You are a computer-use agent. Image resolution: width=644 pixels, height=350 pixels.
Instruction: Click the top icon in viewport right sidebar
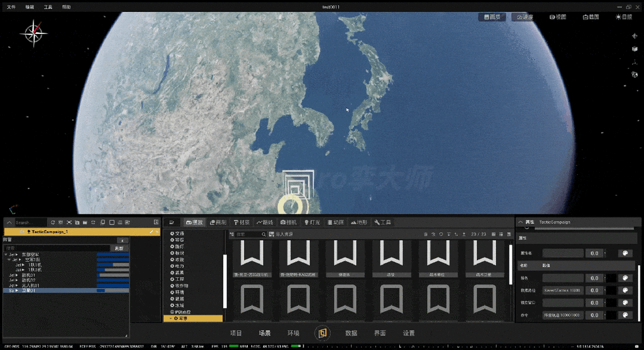[635, 36]
